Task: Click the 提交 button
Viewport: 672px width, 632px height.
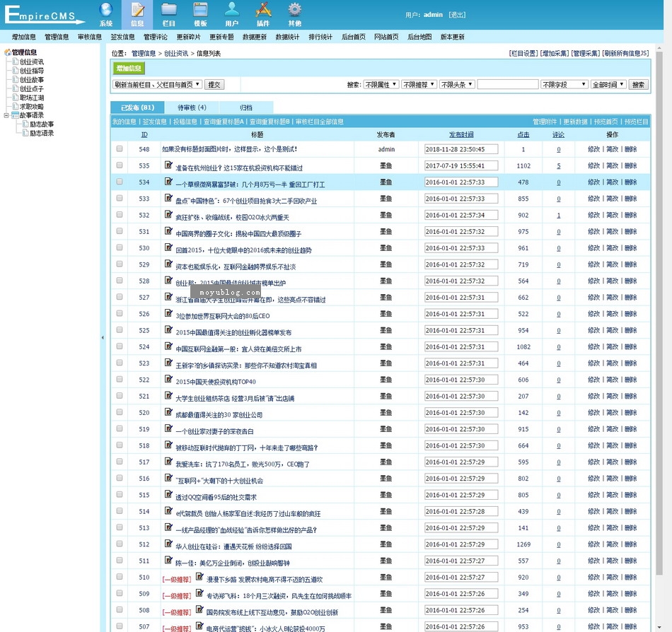Action: click(214, 84)
